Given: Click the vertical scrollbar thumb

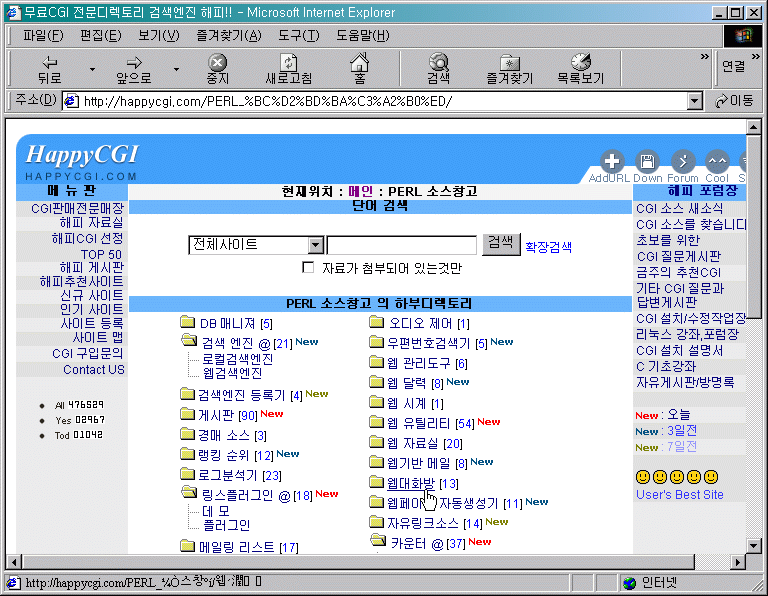Looking at the screenshot, I should [753, 225].
